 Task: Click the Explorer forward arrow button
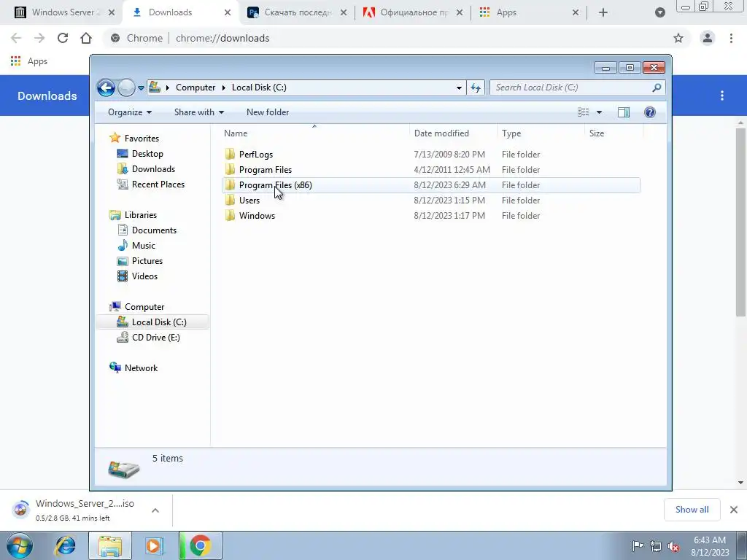click(126, 87)
